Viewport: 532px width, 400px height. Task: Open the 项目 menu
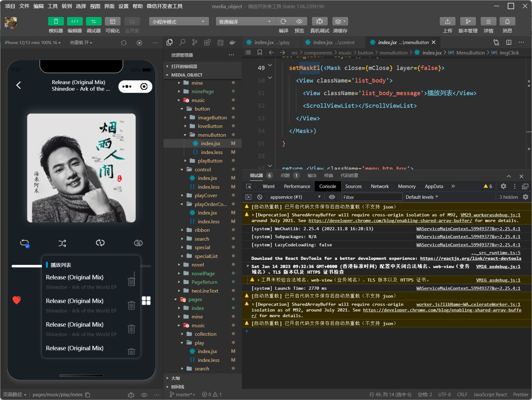[x=10, y=6]
